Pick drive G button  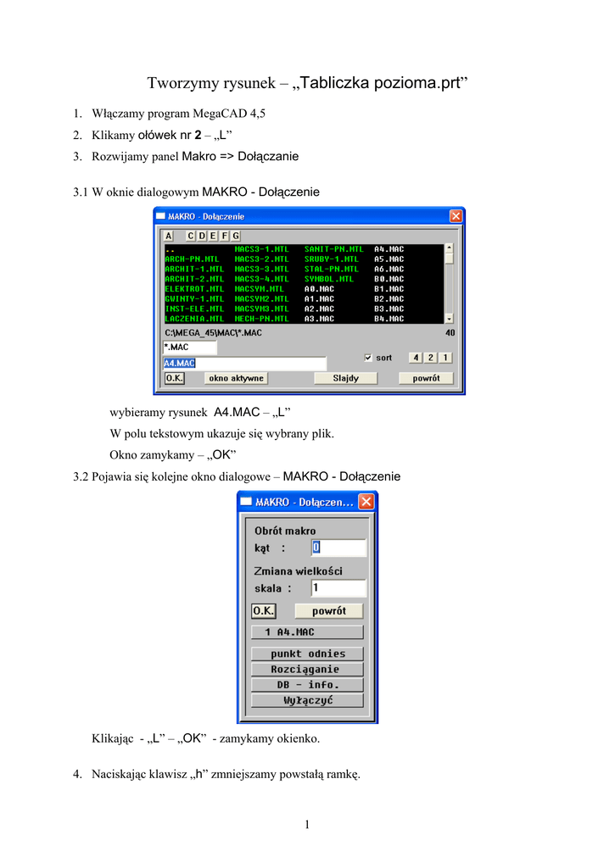pos(236,235)
